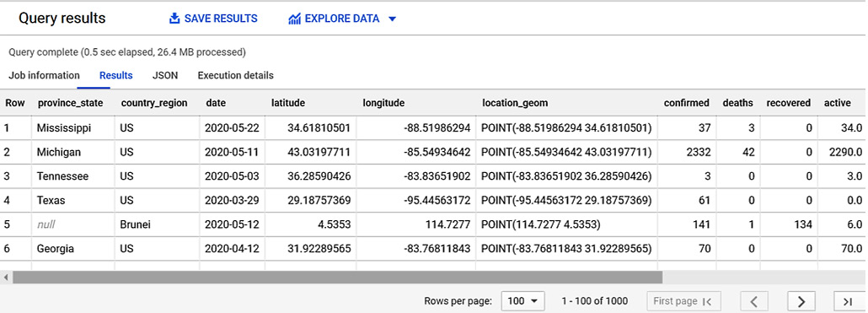Click the POINT(-83.76811843 31.92289565) cell

pyautogui.click(x=566, y=249)
